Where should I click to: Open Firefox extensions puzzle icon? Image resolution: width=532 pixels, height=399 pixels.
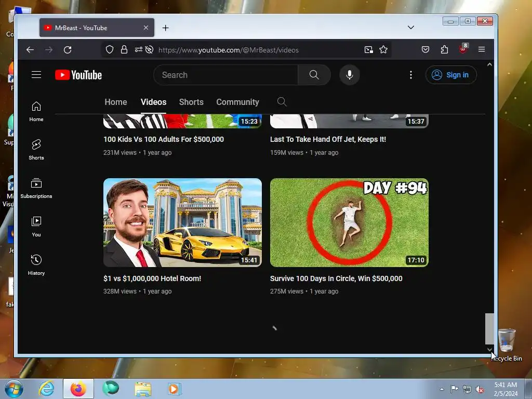pyautogui.click(x=445, y=50)
